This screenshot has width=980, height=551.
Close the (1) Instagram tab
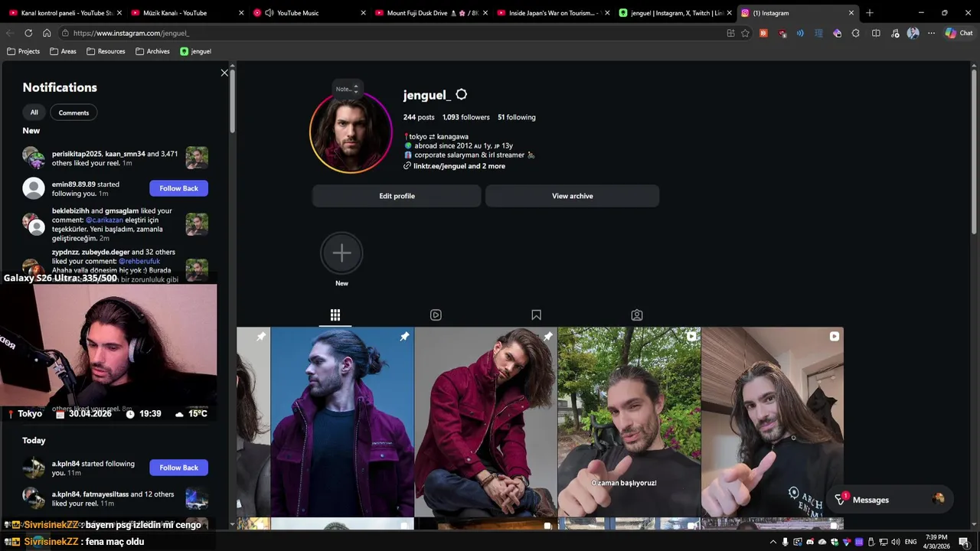851,13
